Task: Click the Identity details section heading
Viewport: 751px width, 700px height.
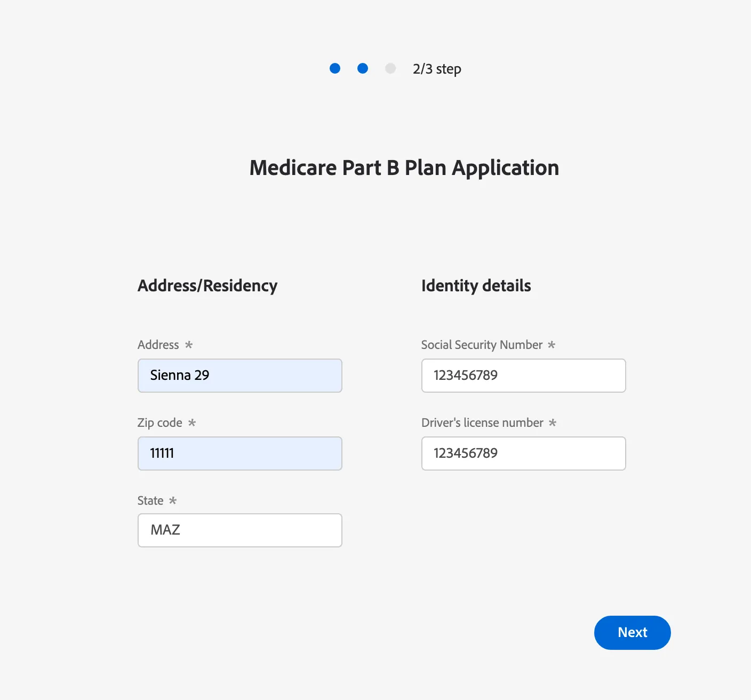Action: pos(476,285)
